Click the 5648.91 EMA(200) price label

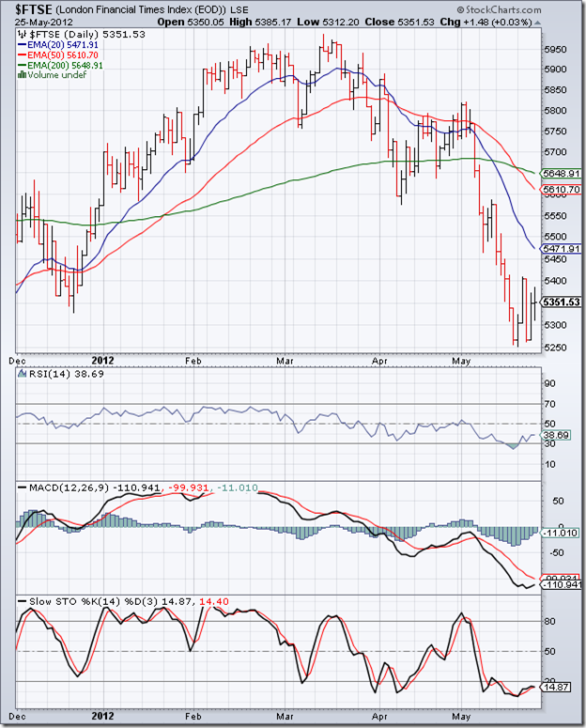[561, 173]
